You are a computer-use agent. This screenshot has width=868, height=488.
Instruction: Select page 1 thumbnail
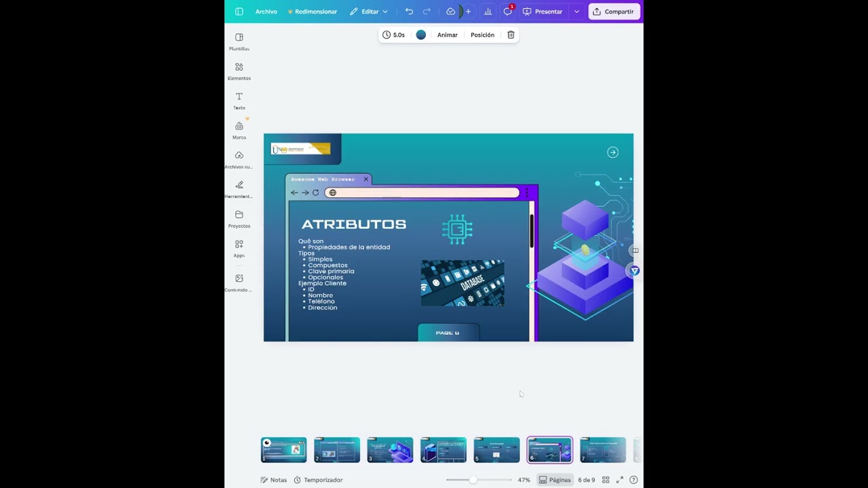(283, 450)
